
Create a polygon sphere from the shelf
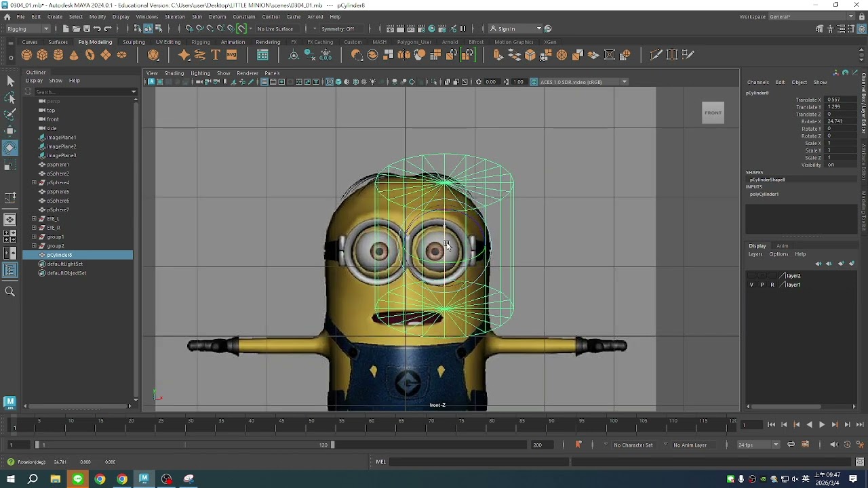click(26, 55)
